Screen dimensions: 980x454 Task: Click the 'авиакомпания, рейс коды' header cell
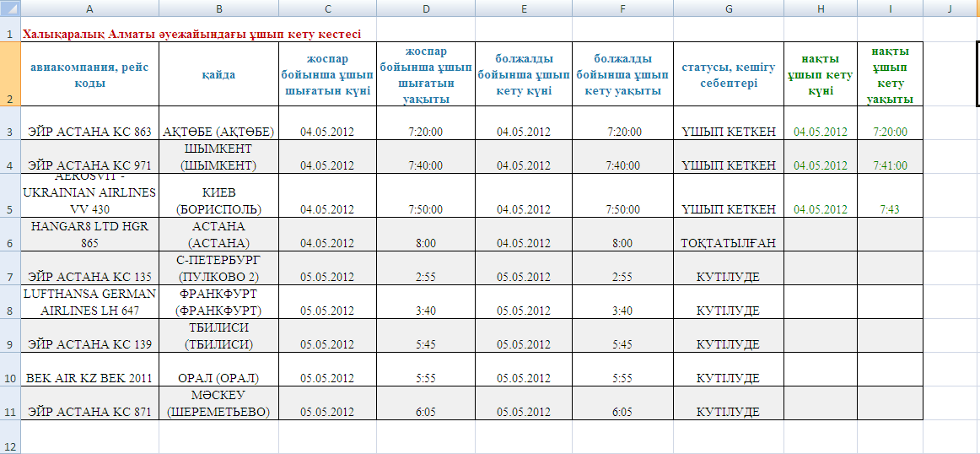[x=90, y=73]
